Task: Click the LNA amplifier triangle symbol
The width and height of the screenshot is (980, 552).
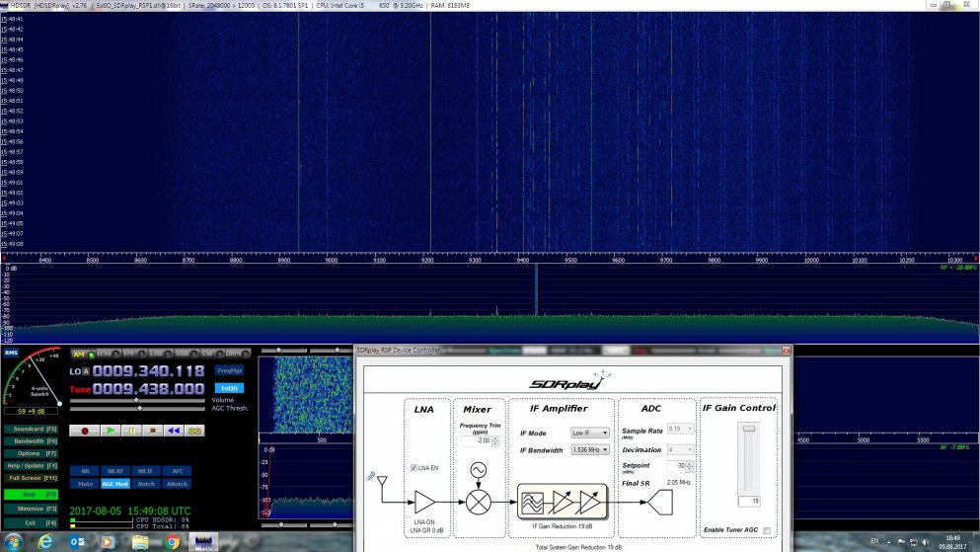Action: pyautogui.click(x=425, y=502)
